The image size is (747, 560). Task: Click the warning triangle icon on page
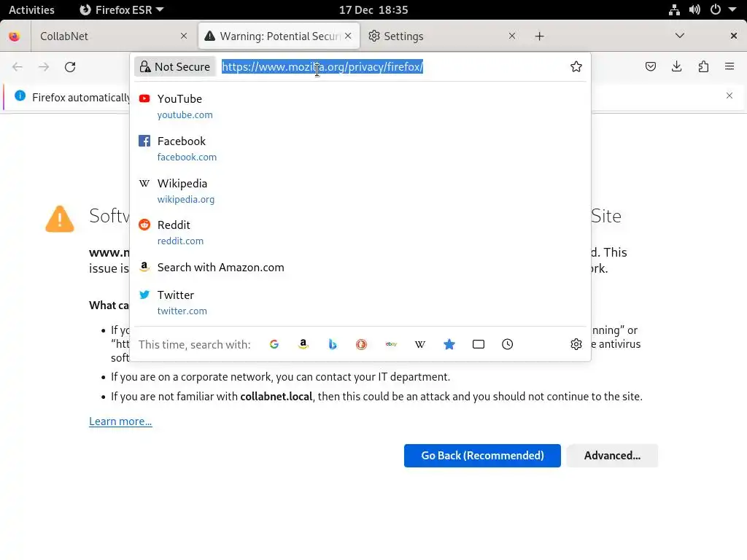point(60,219)
